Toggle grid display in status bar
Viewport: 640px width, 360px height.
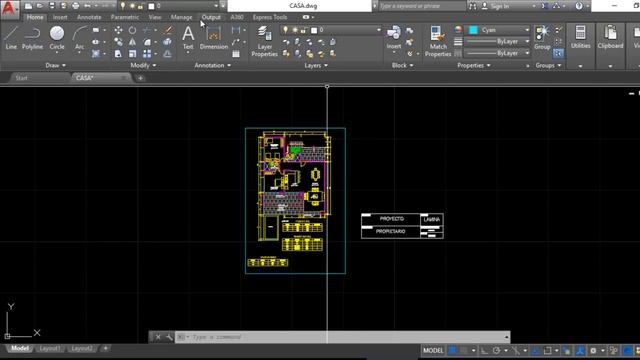(452, 351)
